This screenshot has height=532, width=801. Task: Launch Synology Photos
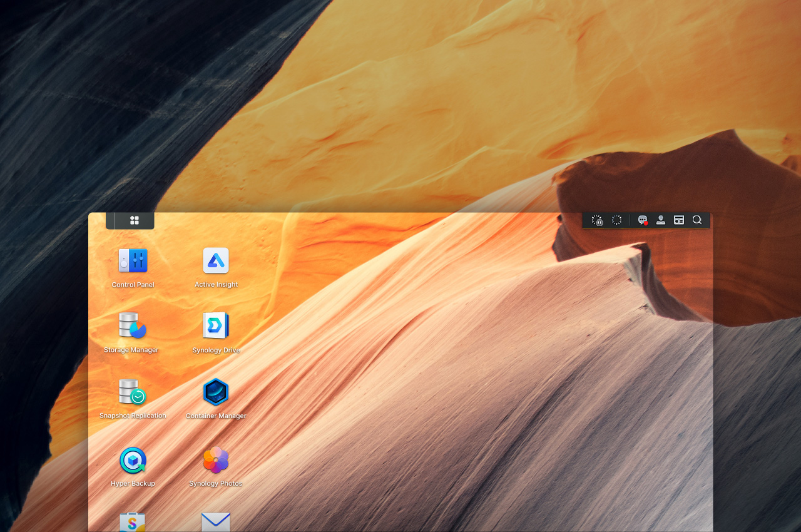point(216,461)
